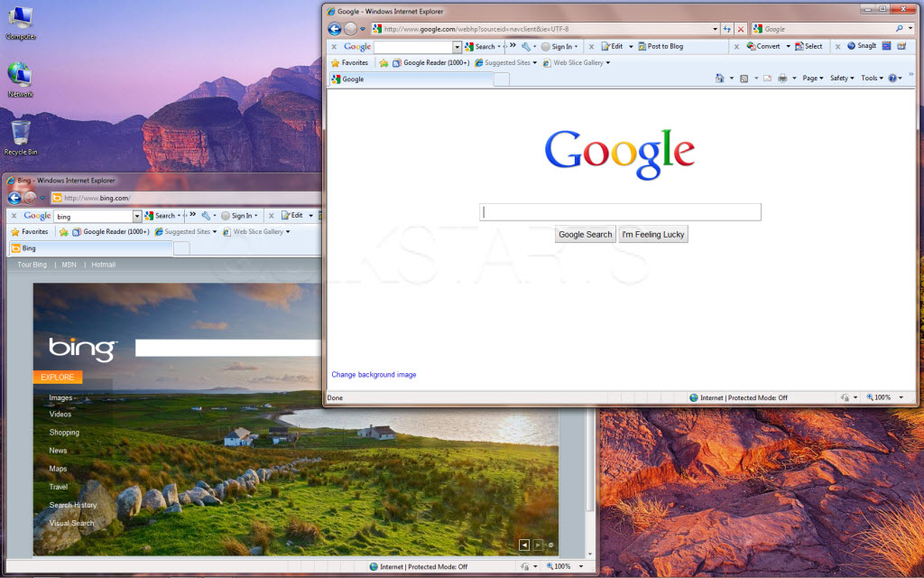Select the Bing tab
Screen dimensions: 924x578
click(x=91, y=248)
